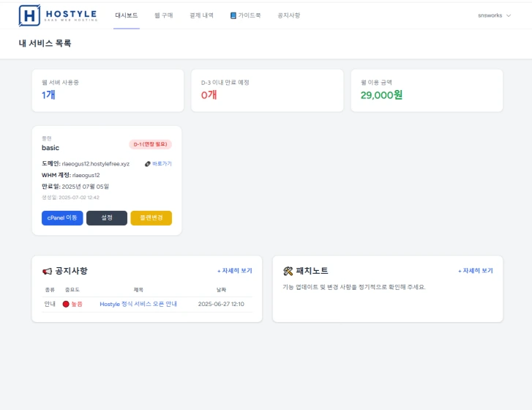Viewport: 532px width, 410px height.
Task: Click the D-3 이내 만료 예정 card
Action: (267, 91)
